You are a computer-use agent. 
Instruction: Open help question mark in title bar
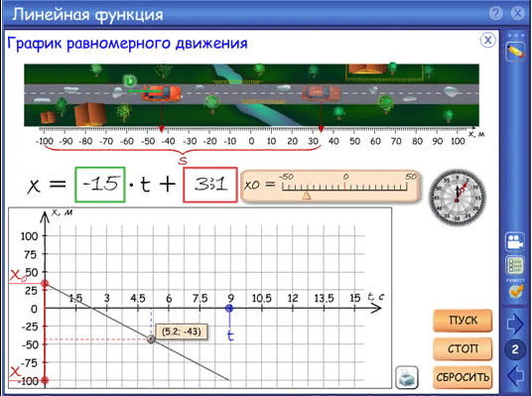tap(495, 14)
